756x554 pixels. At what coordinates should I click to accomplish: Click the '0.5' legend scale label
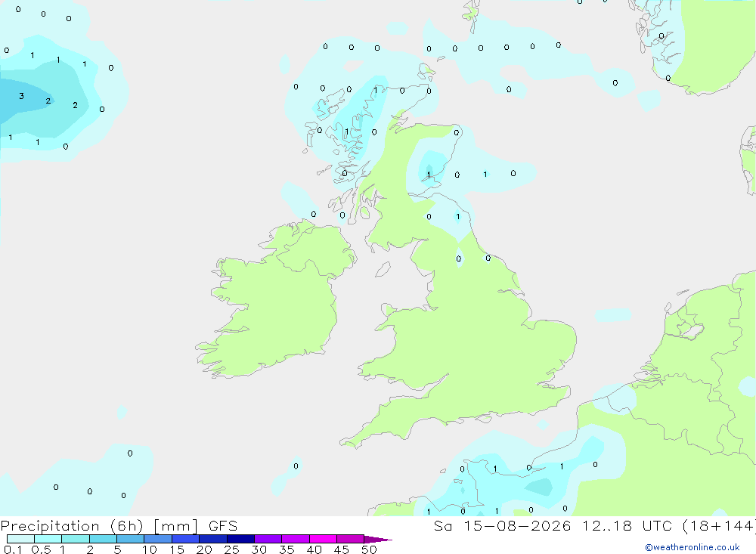[41, 549]
